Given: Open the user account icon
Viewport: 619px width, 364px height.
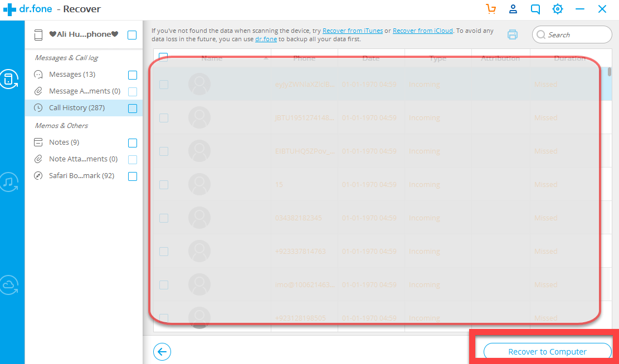Looking at the screenshot, I should (x=513, y=9).
